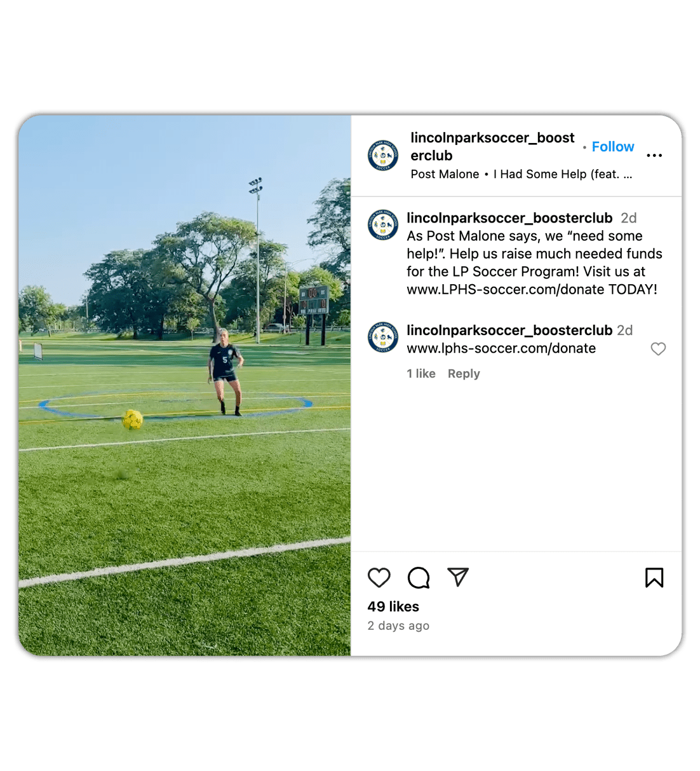This screenshot has height=771, width=700.
Task: Click the caption's lincolnparksoccer_boosterclub username
Action: [509, 218]
